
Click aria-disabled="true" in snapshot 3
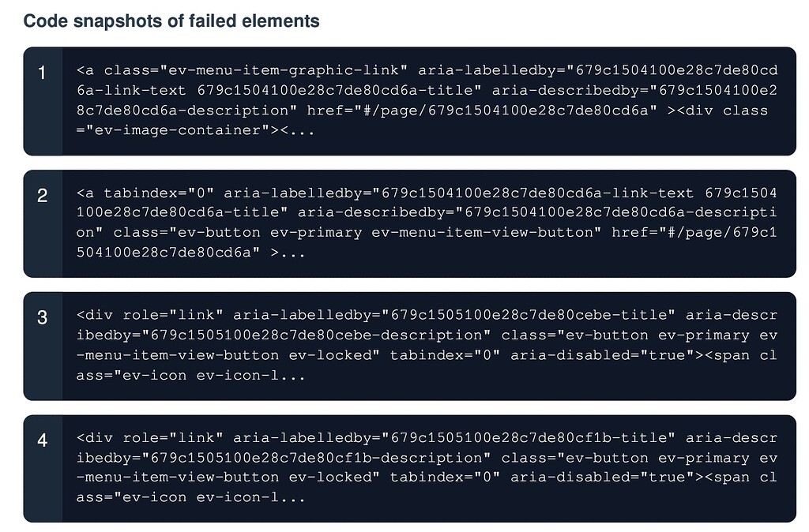tap(601, 355)
